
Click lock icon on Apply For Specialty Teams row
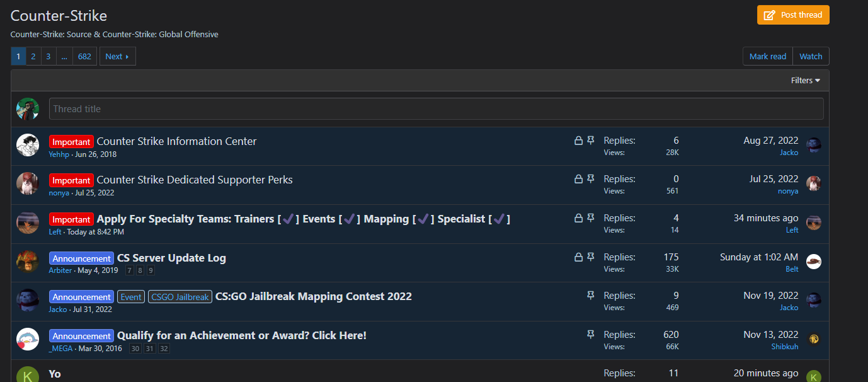click(578, 218)
